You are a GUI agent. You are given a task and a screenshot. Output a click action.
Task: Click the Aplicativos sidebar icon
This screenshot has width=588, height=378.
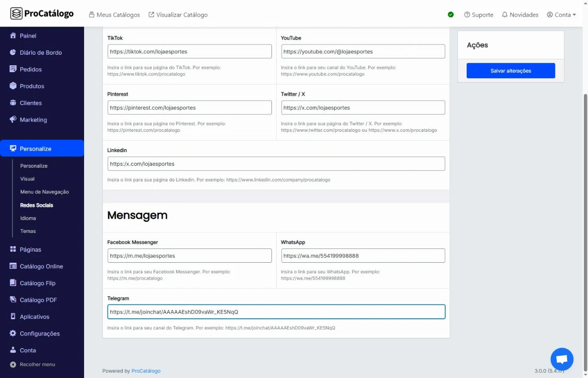point(13,316)
